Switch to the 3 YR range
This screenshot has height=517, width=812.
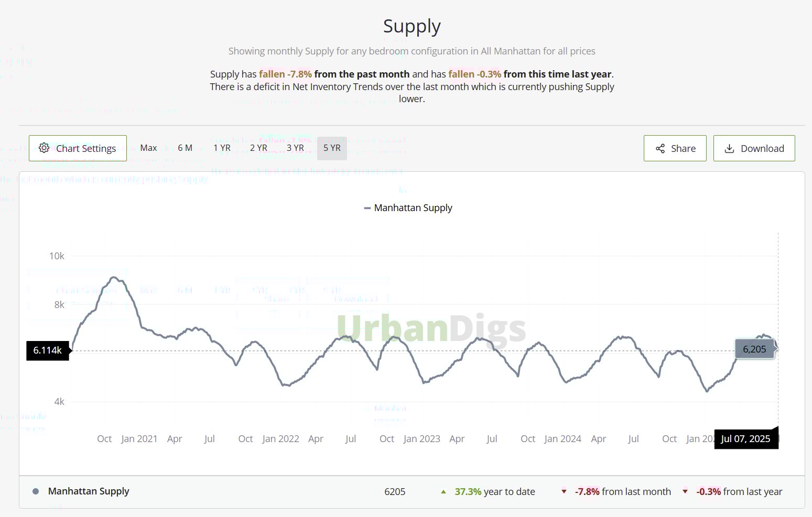(295, 148)
